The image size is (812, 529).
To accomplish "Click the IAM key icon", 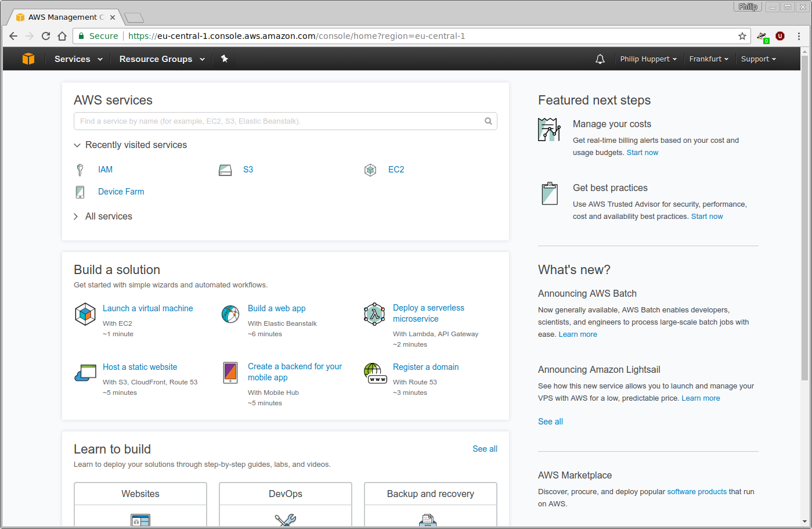I will [x=80, y=169].
